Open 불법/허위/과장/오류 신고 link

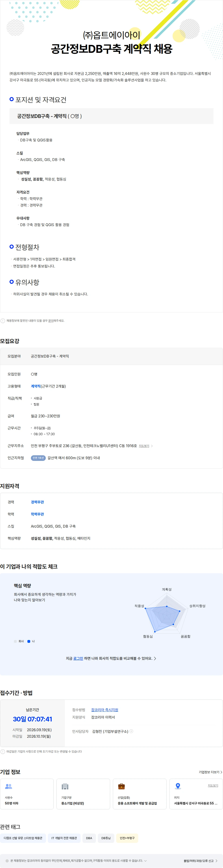pos(200,861)
